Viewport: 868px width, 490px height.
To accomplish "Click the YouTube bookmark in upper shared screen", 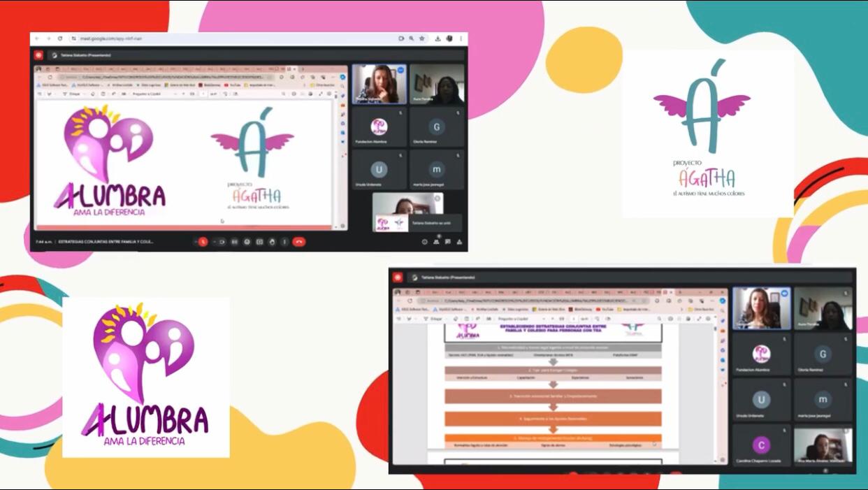I will pyautogui.click(x=233, y=85).
